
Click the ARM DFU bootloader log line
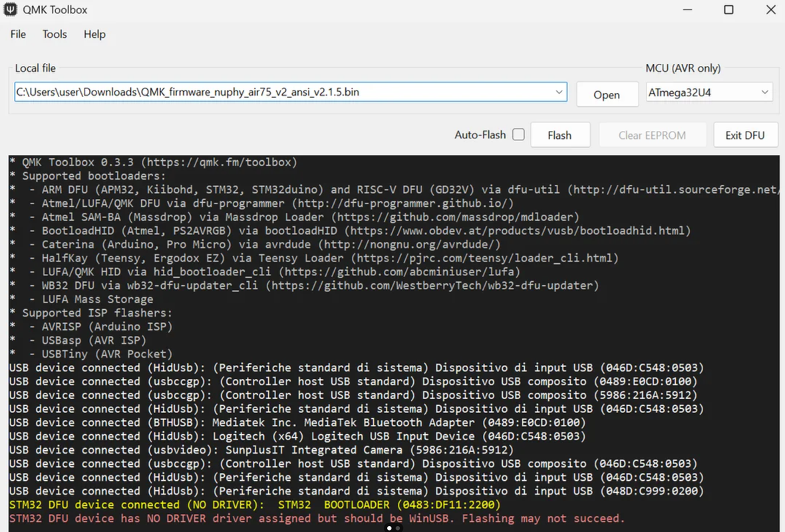393,190
